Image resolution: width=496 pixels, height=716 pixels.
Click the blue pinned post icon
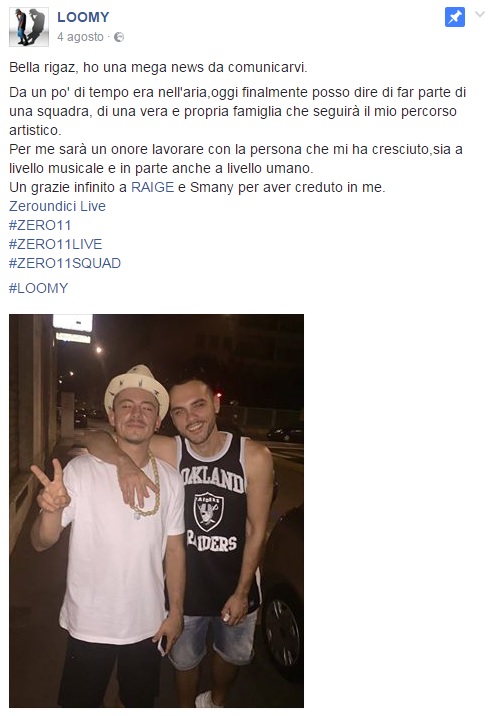click(x=455, y=17)
